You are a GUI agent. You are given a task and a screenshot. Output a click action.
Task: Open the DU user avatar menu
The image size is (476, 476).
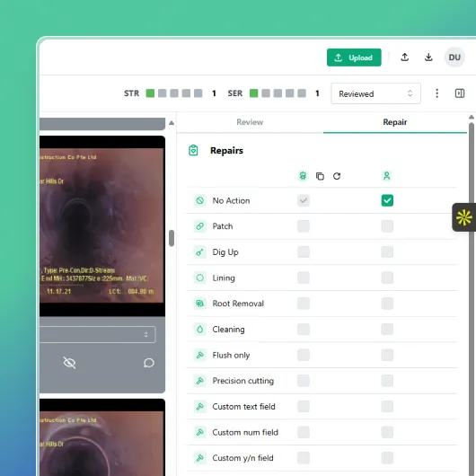pyautogui.click(x=454, y=57)
